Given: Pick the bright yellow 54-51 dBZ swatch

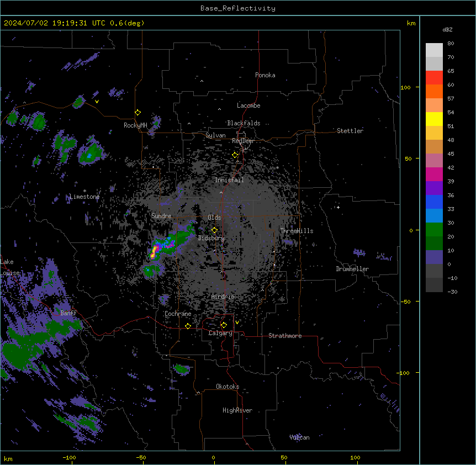Looking at the screenshot, I should (x=434, y=119).
